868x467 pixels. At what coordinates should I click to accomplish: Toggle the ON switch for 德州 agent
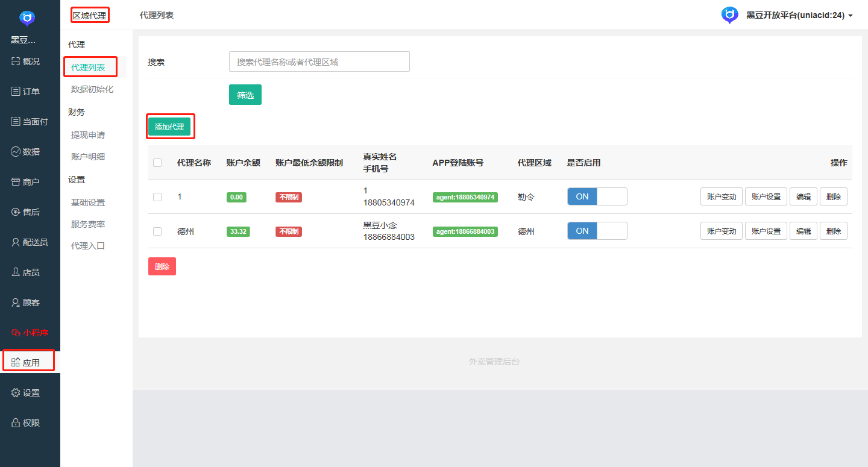597,231
